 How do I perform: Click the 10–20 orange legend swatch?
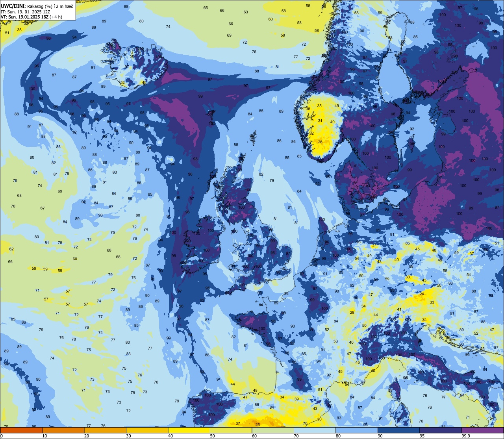click(63, 430)
